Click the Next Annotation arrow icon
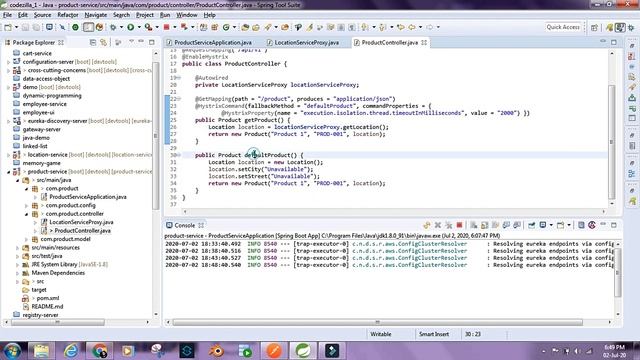Image resolution: width=640 pixels, height=360 pixels. tap(364, 27)
